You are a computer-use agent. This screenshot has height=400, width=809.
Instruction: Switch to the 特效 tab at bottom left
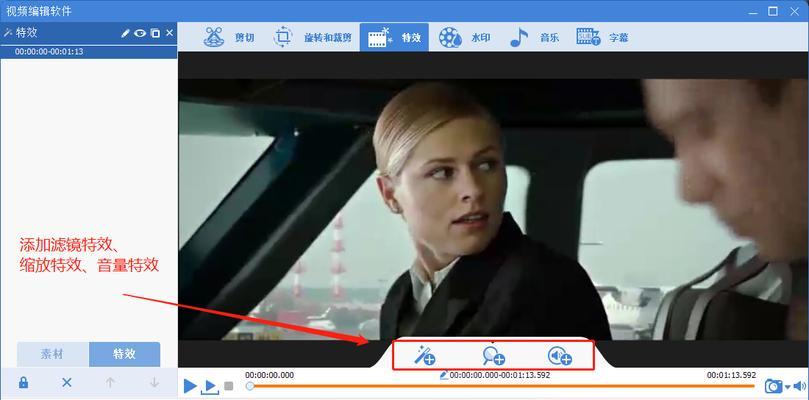pyautogui.click(x=124, y=354)
